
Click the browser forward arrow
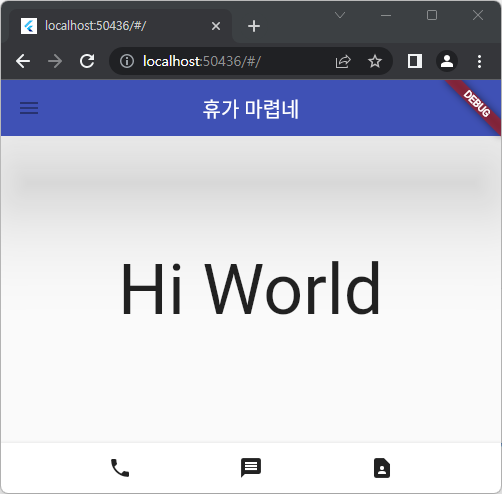click(55, 61)
